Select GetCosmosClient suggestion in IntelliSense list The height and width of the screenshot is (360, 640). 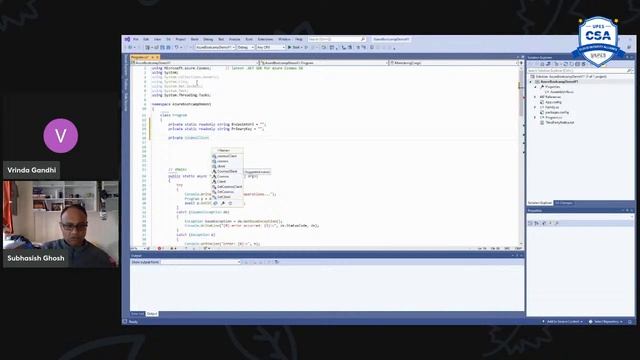(227, 187)
